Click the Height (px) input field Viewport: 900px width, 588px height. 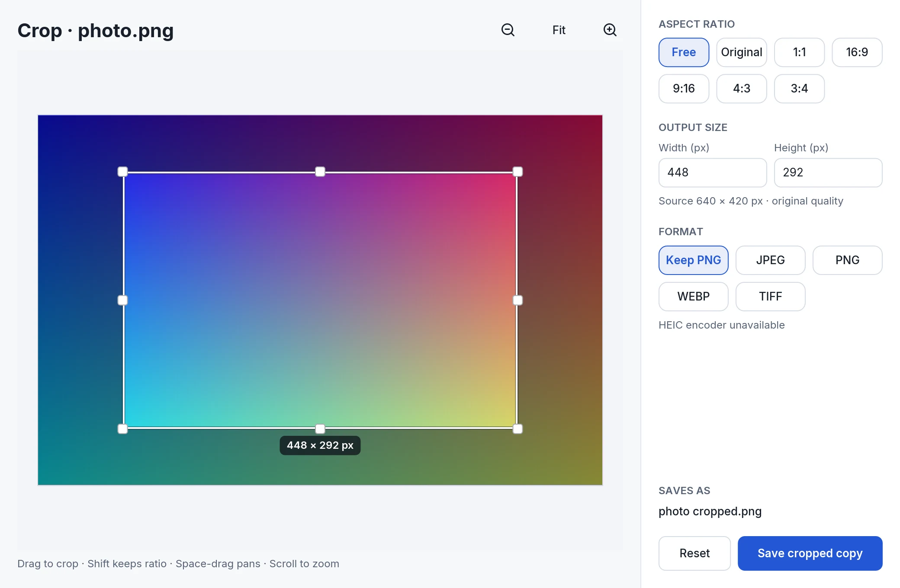coord(828,173)
